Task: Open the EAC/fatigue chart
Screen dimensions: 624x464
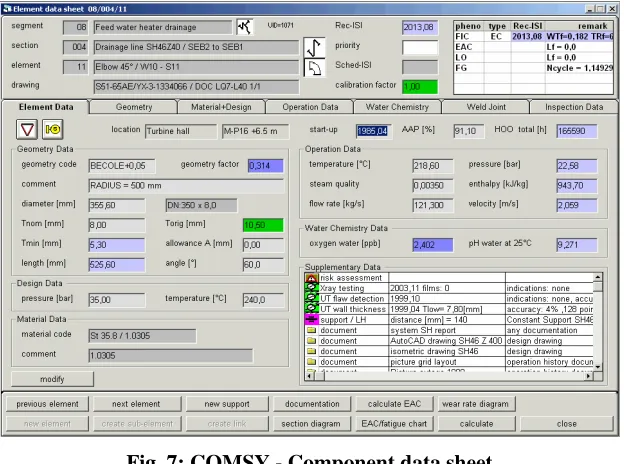Action: pyautogui.click(x=394, y=424)
